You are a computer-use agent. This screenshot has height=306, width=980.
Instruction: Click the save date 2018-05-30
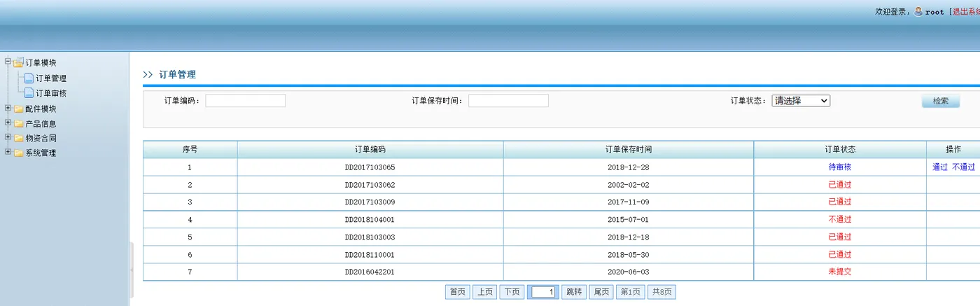point(629,255)
